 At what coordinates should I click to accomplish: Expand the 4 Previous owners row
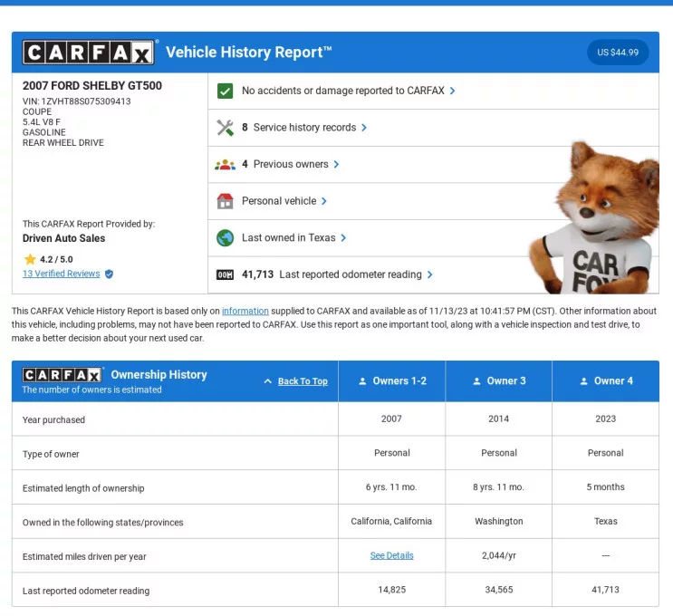point(291,165)
